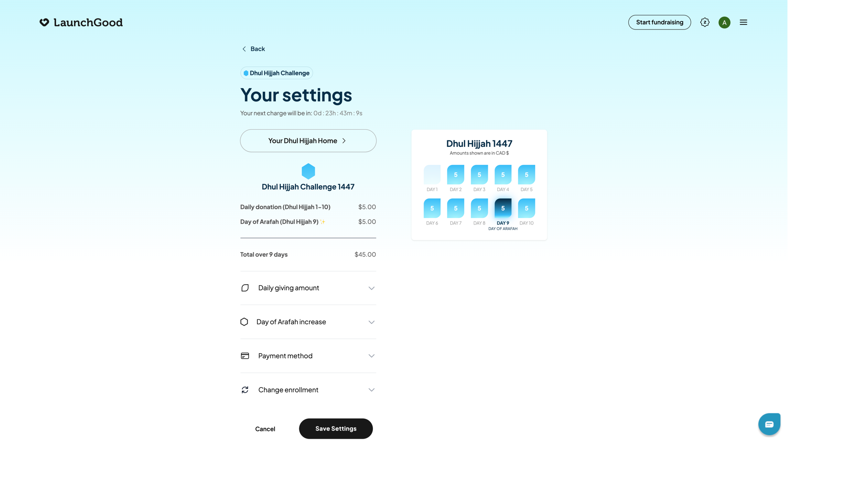
Task: Click Save Settings
Action: (335, 429)
